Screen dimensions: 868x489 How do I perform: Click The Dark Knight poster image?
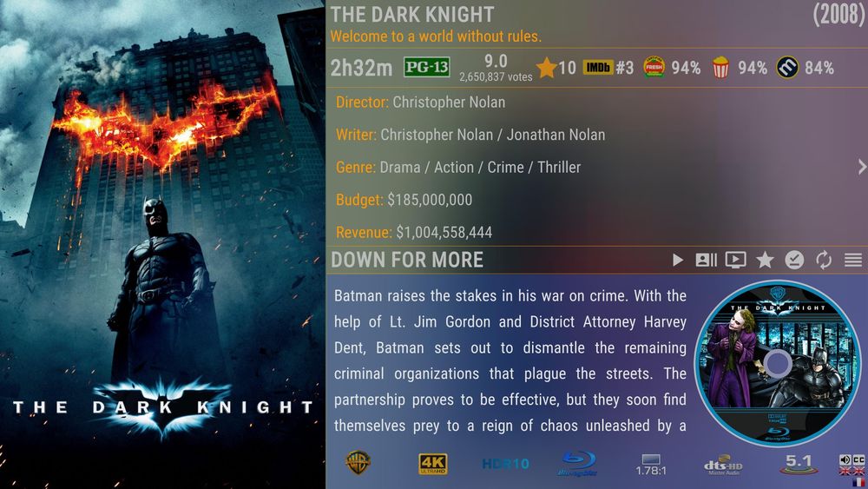click(x=162, y=244)
